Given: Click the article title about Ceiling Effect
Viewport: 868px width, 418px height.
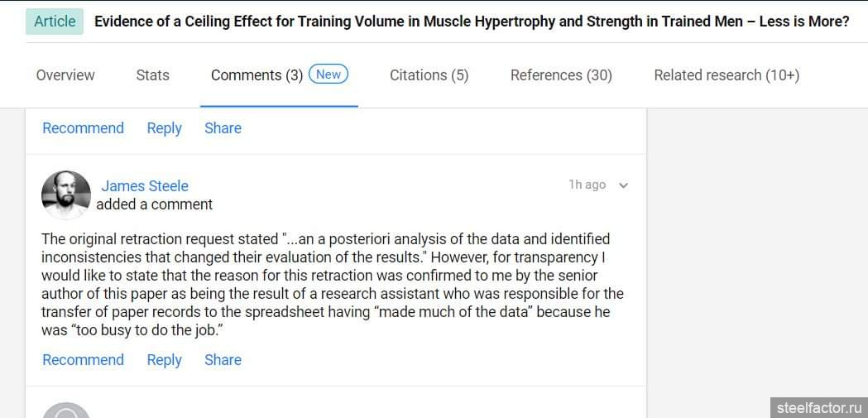Looking at the screenshot, I should click(x=472, y=22).
